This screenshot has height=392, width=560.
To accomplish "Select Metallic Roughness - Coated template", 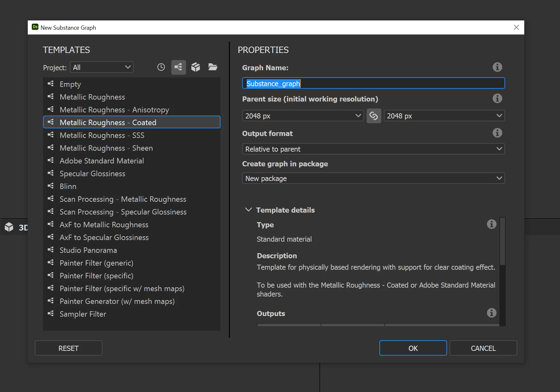I will coord(132,122).
